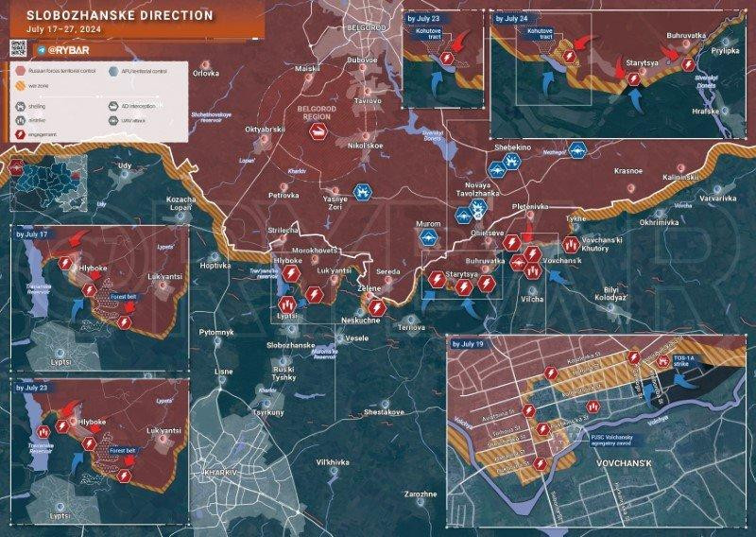Click the 'BELGOROD REGION' label
The height and width of the screenshot is (537, 756).
tap(317, 113)
